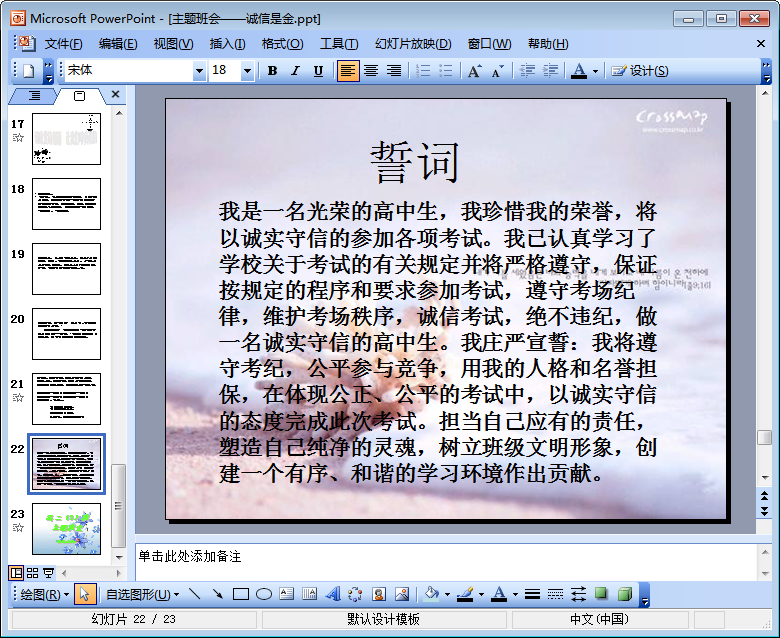
Task: Select slide 20 thumbnail
Action: point(67,334)
